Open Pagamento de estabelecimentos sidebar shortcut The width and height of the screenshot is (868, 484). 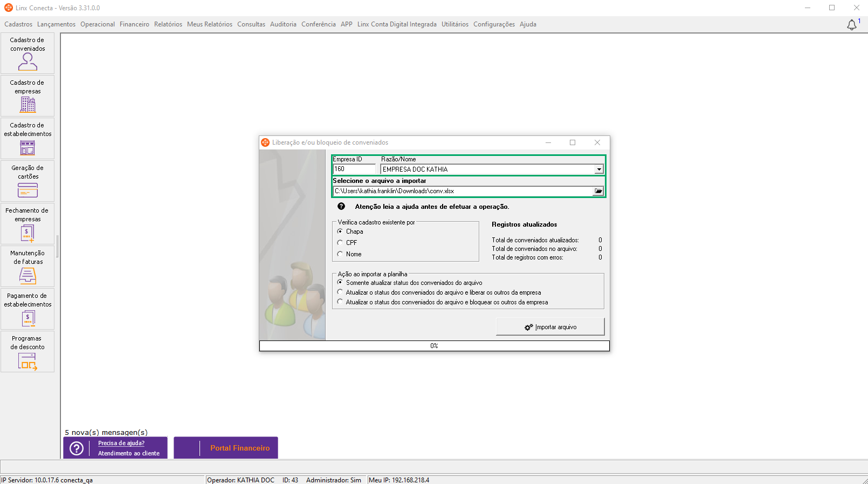tap(27, 309)
